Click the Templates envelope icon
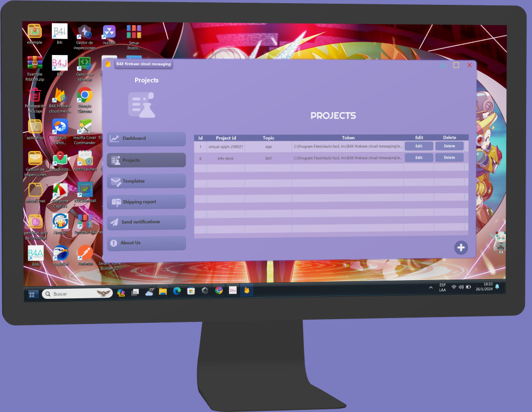 click(115, 180)
